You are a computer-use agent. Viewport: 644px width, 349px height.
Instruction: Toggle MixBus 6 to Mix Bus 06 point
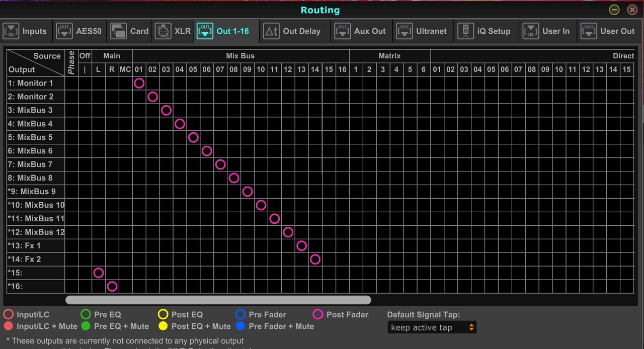pos(207,151)
